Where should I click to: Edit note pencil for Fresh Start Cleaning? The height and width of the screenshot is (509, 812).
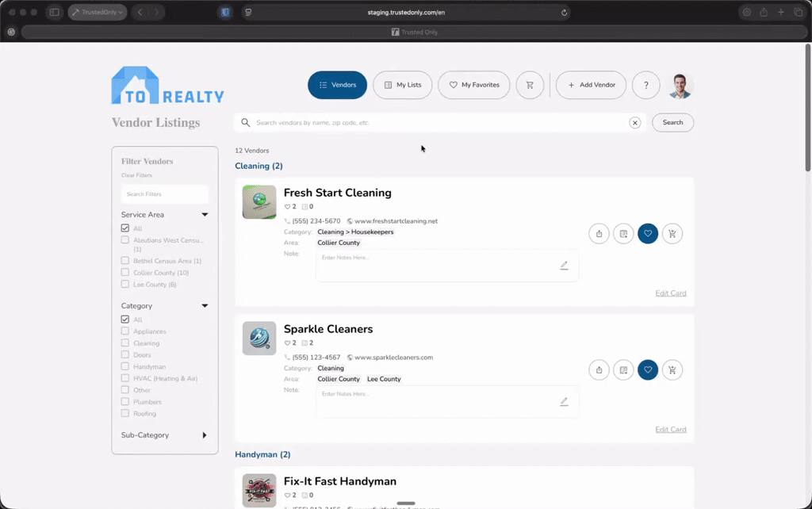564,266
